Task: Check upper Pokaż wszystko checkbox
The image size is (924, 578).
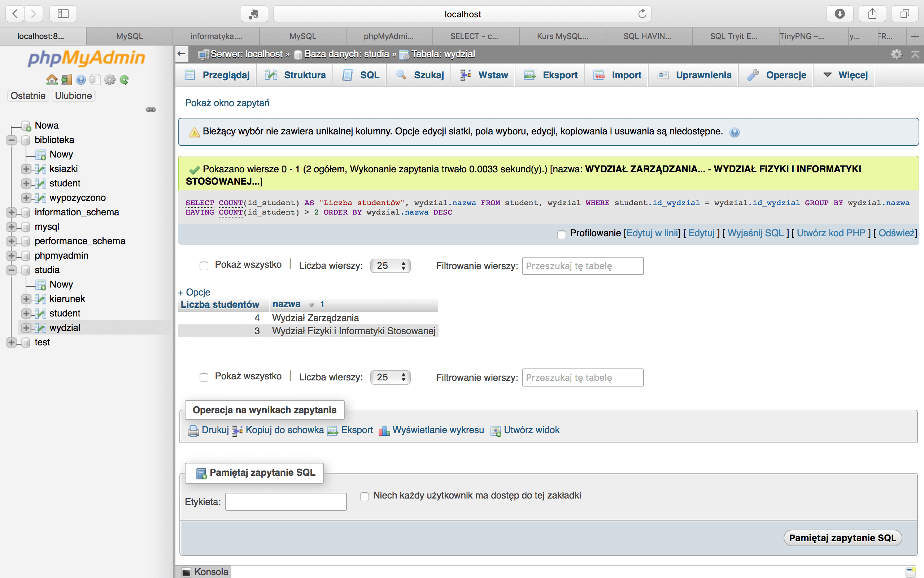Action: click(x=204, y=266)
